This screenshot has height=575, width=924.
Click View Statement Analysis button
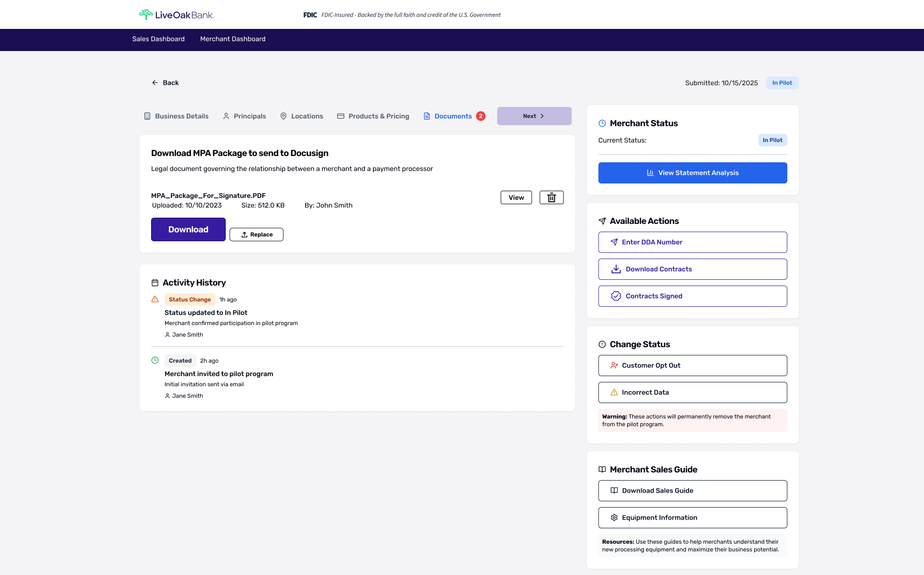point(692,173)
